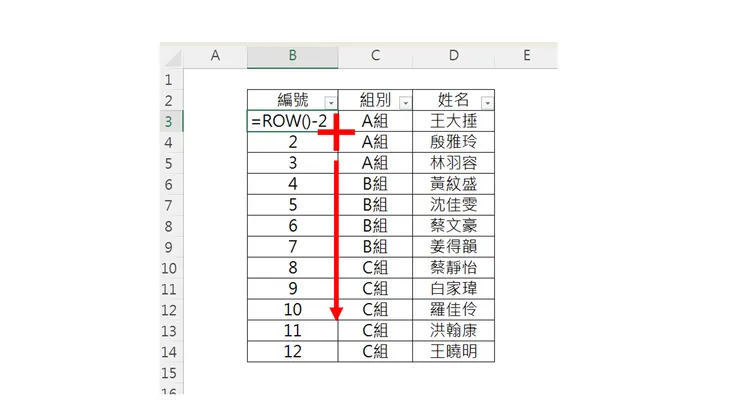The height and width of the screenshot is (416, 740).
Task: Select the cell with number 11
Action: click(x=293, y=331)
